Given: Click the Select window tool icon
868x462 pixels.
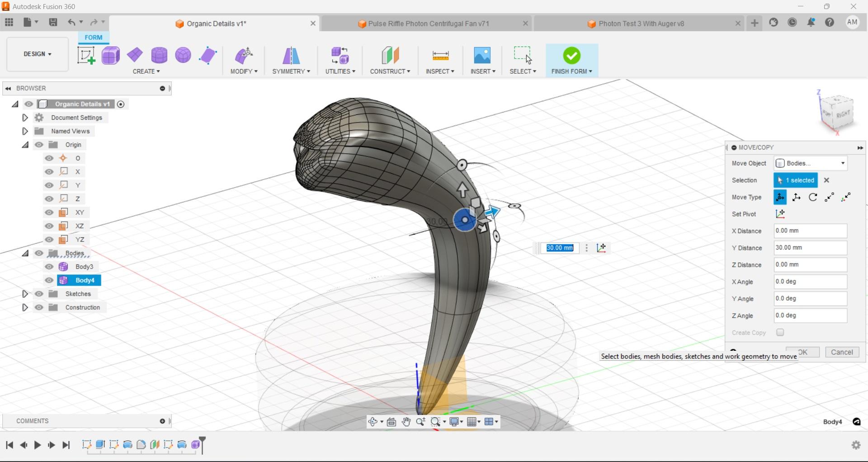Looking at the screenshot, I should 523,55.
